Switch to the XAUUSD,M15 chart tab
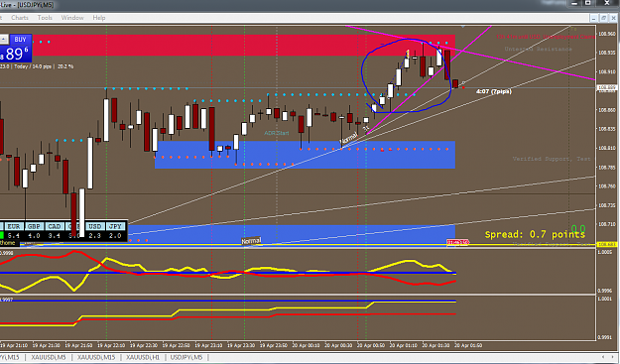 pyautogui.click(x=96, y=357)
